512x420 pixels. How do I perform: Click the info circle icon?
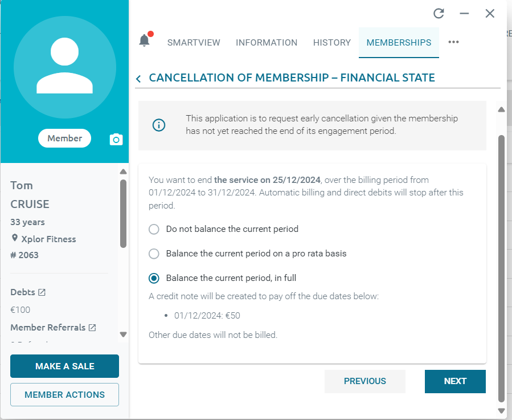[159, 125]
